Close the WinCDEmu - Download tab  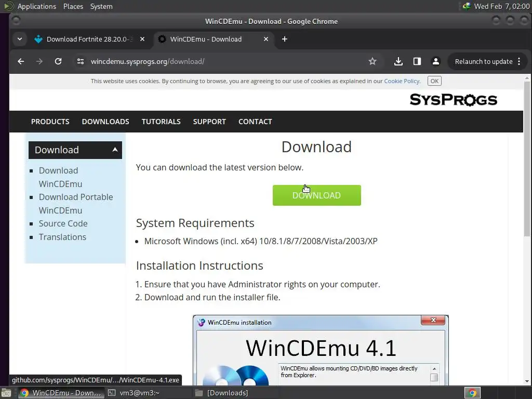tap(266, 39)
